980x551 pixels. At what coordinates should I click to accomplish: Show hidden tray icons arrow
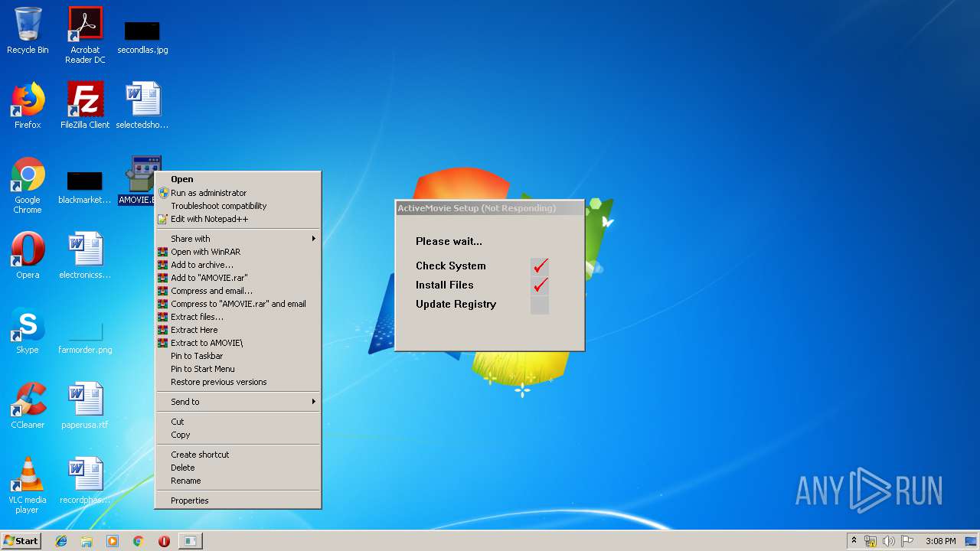point(854,541)
